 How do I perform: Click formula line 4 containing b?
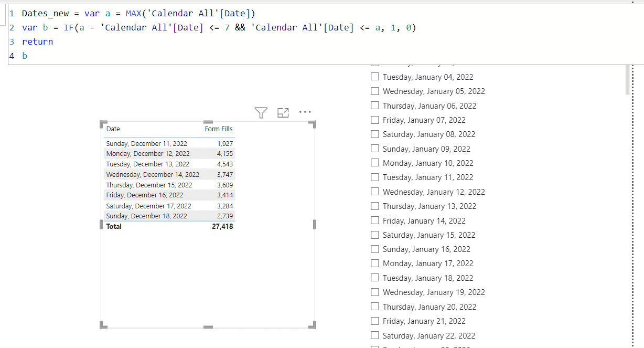tap(25, 56)
